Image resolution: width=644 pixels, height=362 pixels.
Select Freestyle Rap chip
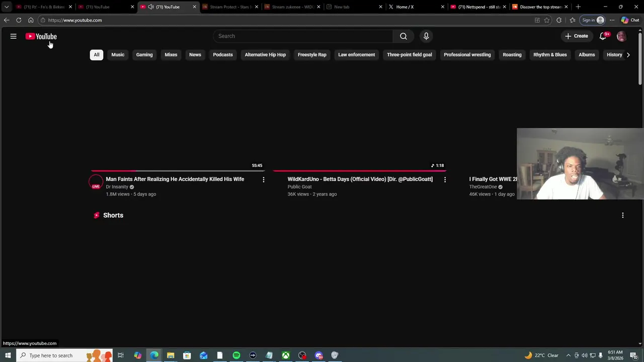coord(312,55)
